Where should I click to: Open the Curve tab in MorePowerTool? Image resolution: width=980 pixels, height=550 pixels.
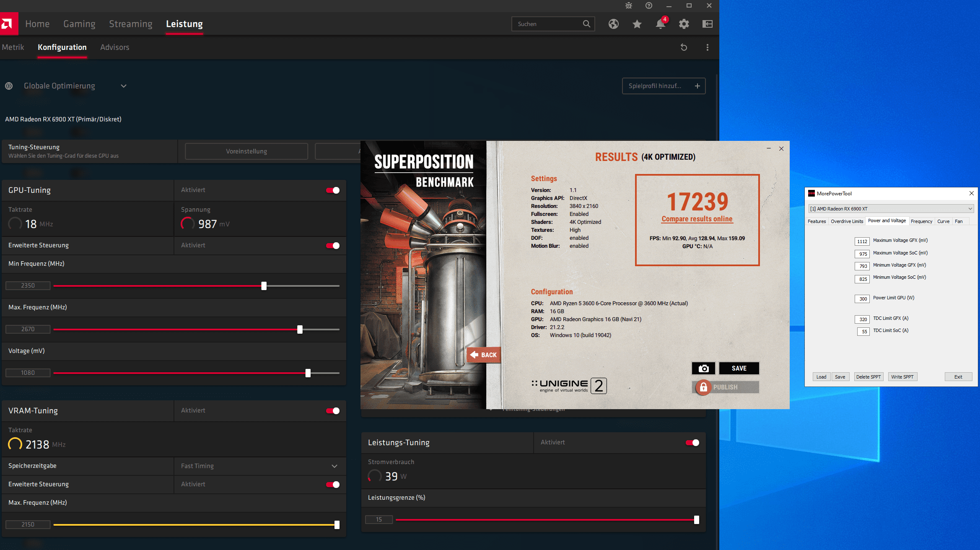point(943,221)
